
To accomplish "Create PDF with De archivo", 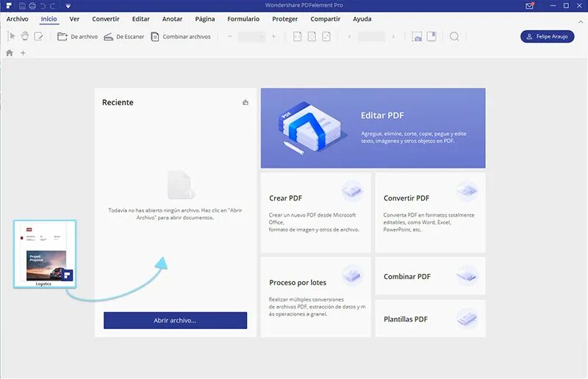I will (77, 37).
